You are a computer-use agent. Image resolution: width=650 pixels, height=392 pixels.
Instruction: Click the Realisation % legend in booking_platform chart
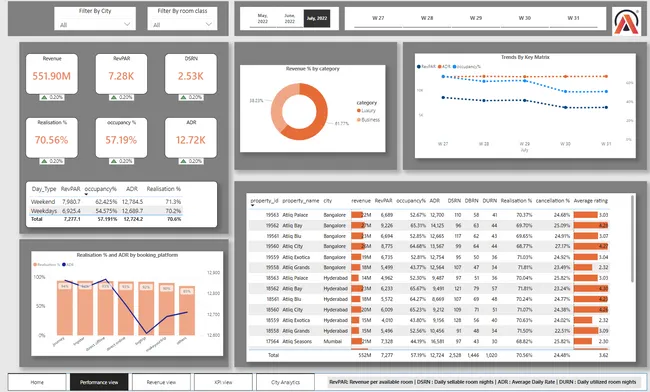(x=47, y=264)
